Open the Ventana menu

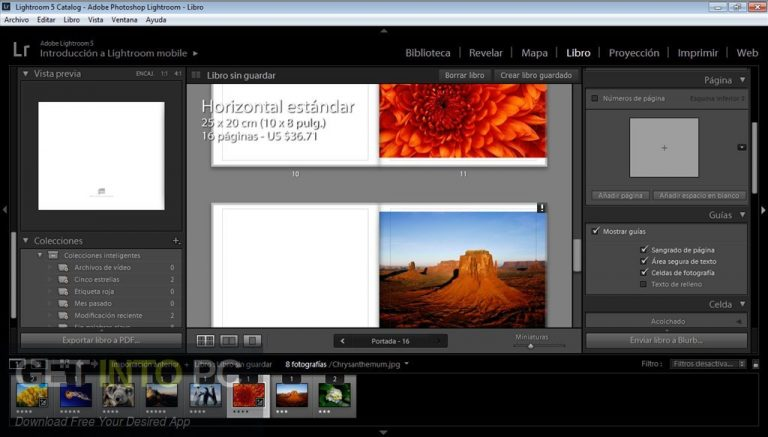[x=124, y=20]
